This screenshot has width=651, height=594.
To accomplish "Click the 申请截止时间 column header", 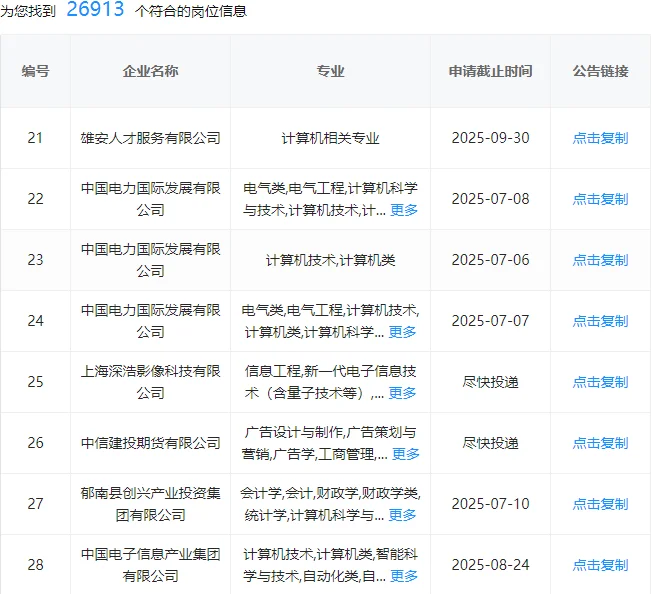I will tap(490, 71).
